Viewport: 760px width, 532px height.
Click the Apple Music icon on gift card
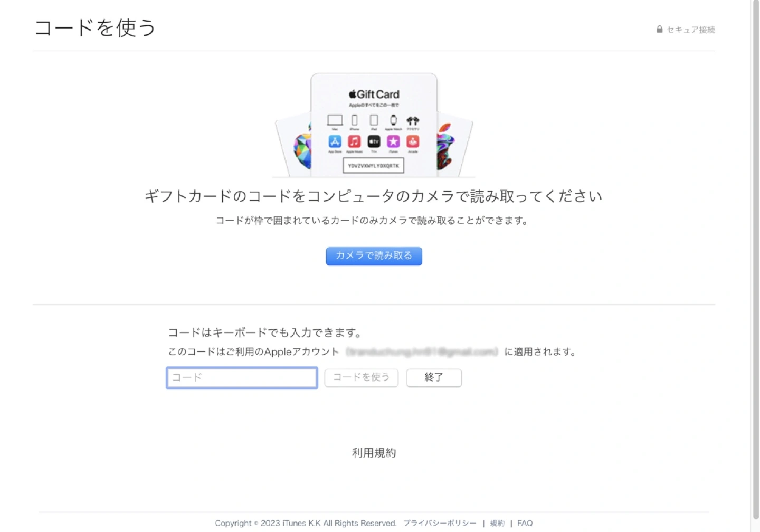tap(354, 141)
